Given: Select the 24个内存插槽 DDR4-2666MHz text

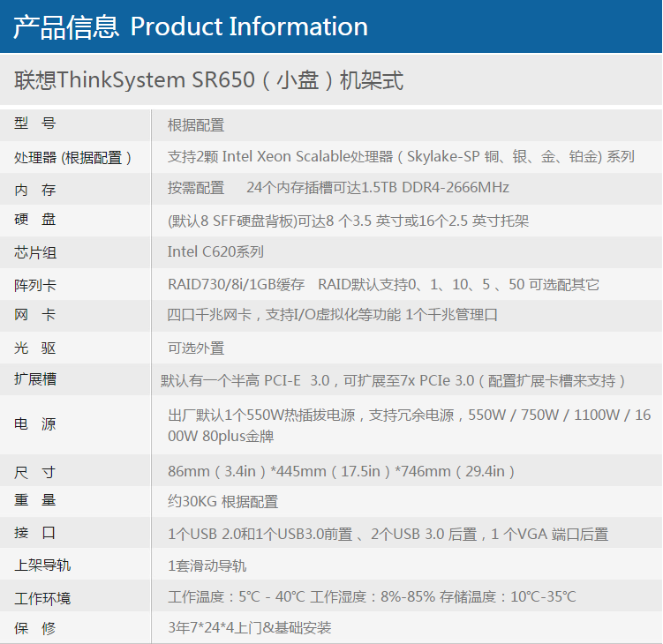Looking at the screenshot, I should pyautogui.click(x=378, y=187).
